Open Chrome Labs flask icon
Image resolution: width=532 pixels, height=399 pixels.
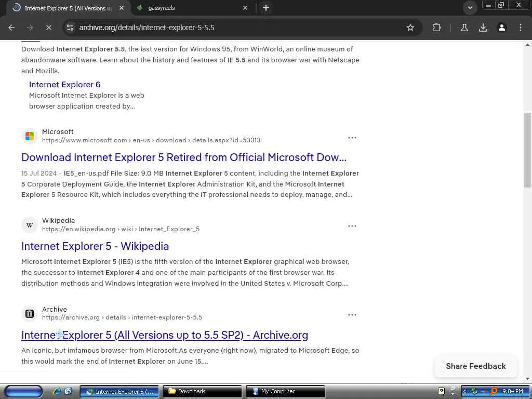(x=464, y=28)
